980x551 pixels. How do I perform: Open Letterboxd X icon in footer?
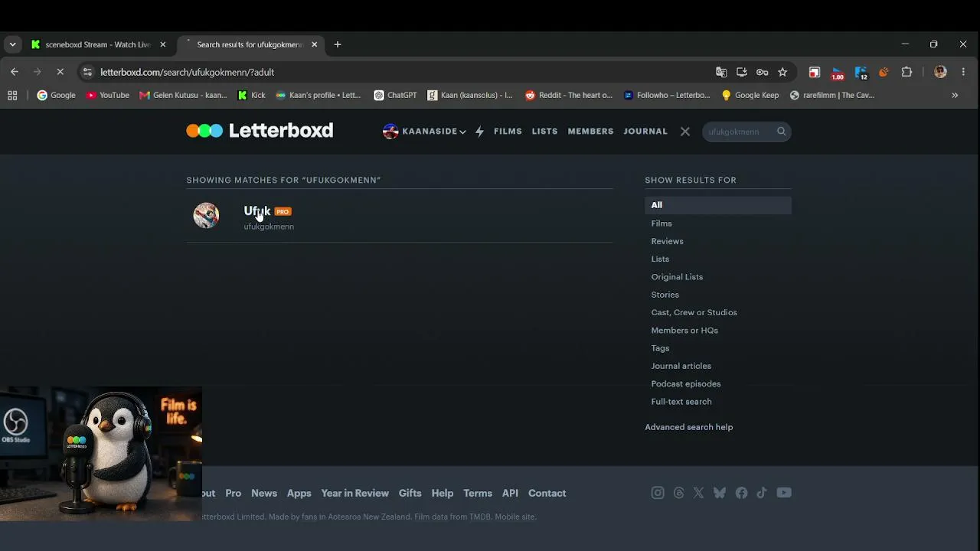698,493
